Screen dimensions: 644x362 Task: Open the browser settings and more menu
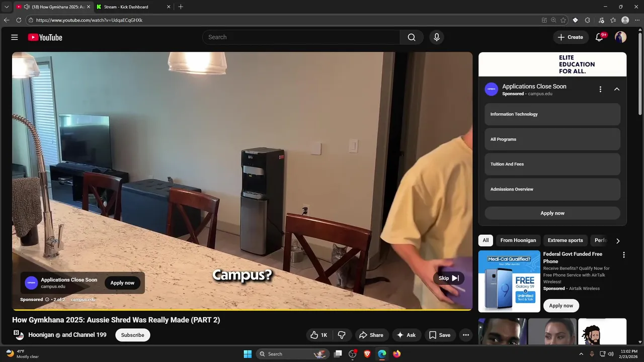tap(637, 20)
